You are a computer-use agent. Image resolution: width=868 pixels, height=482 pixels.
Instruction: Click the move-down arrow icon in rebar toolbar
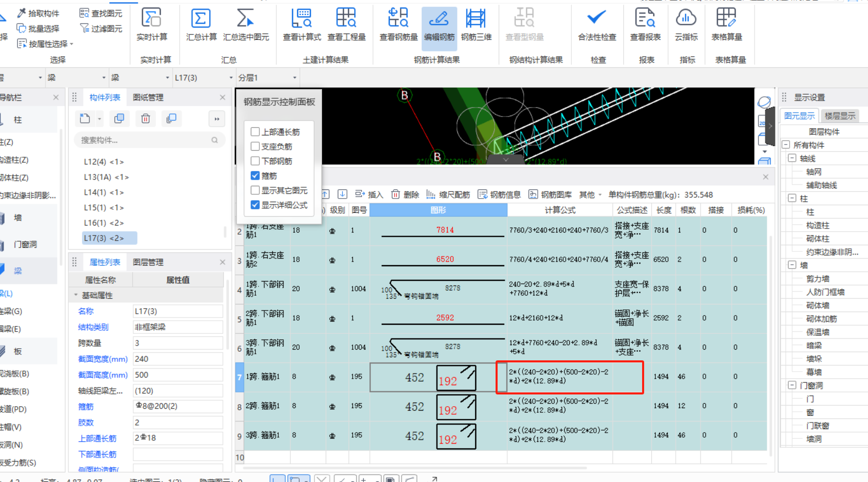tap(342, 194)
